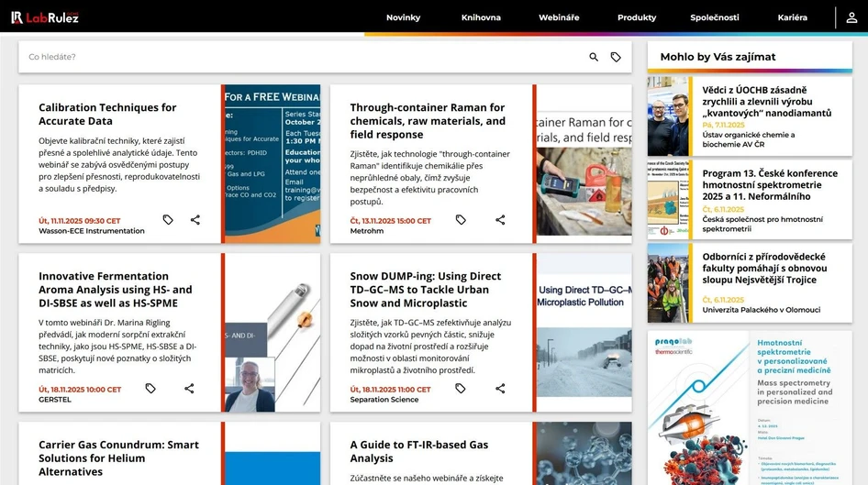The height and width of the screenshot is (485, 868).
Task: Click tag icon on Snow DUMP-ing card
Action: pos(461,389)
